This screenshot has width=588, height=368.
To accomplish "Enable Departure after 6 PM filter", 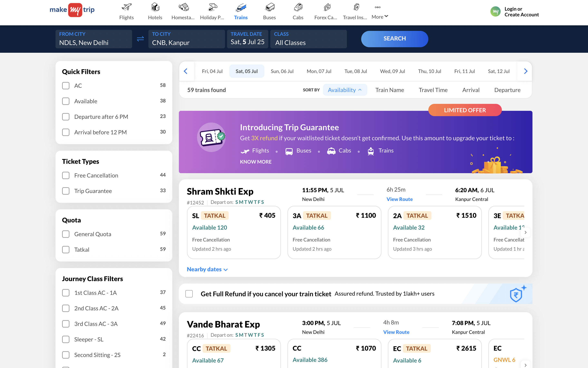I will (x=66, y=117).
